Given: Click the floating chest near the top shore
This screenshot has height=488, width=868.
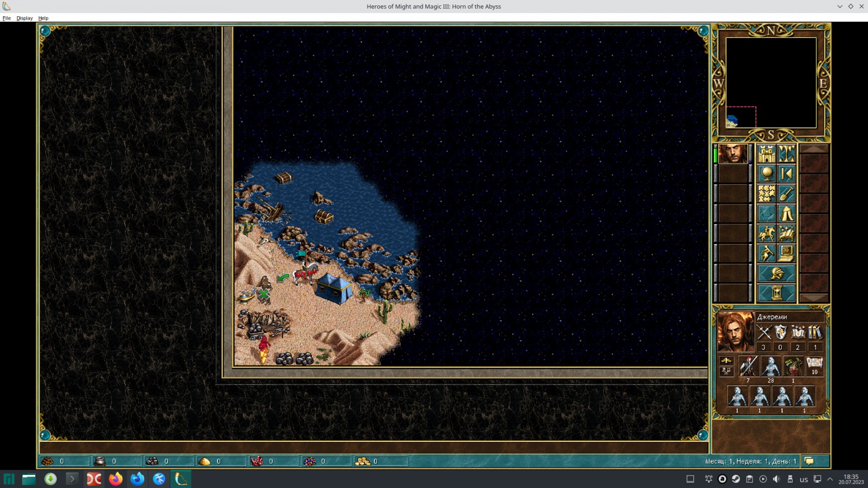Looking at the screenshot, I should pyautogui.click(x=283, y=178).
